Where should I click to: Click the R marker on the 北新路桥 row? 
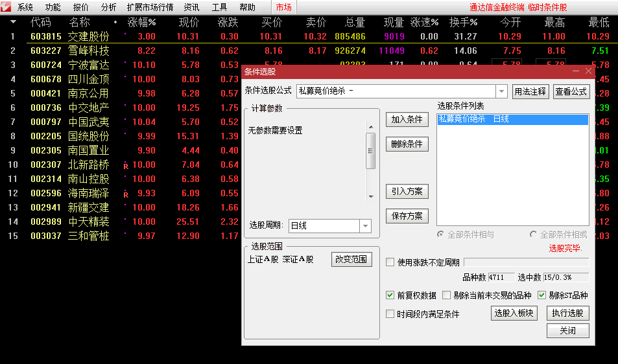126,166
